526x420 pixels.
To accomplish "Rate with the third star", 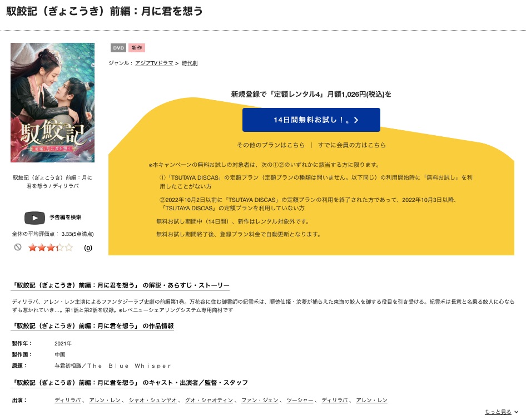I will [51, 248].
